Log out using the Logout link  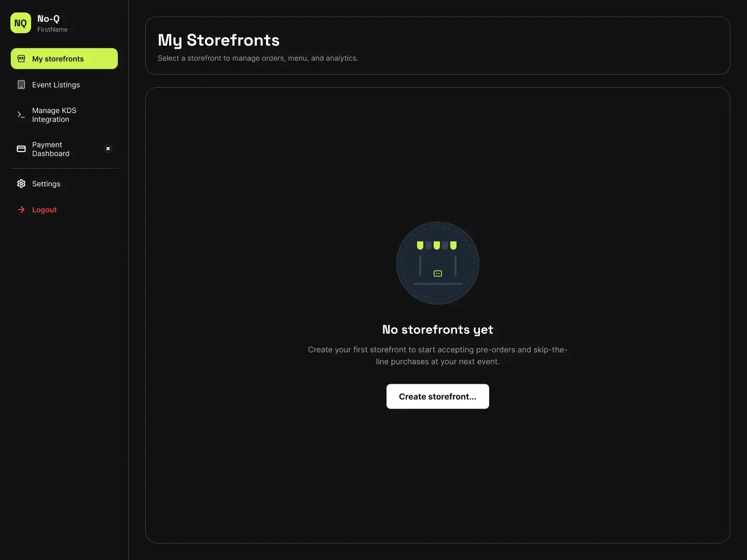point(64,209)
